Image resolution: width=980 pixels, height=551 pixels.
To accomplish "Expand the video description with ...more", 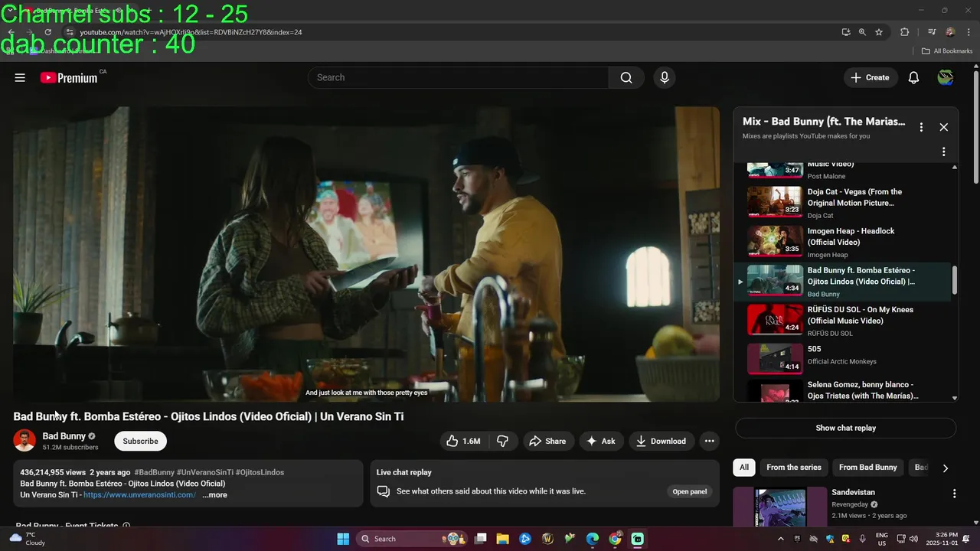I will pos(214,495).
